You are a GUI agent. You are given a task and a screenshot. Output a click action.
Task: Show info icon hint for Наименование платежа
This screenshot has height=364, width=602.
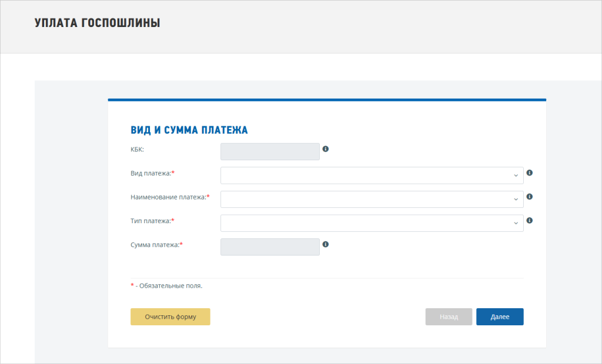[x=529, y=197]
